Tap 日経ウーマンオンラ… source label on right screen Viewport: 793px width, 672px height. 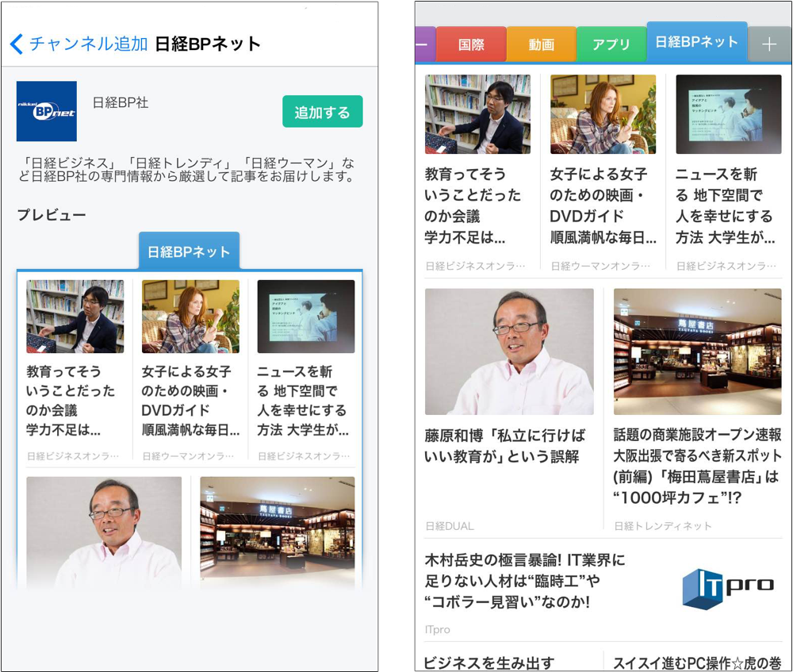point(600,266)
